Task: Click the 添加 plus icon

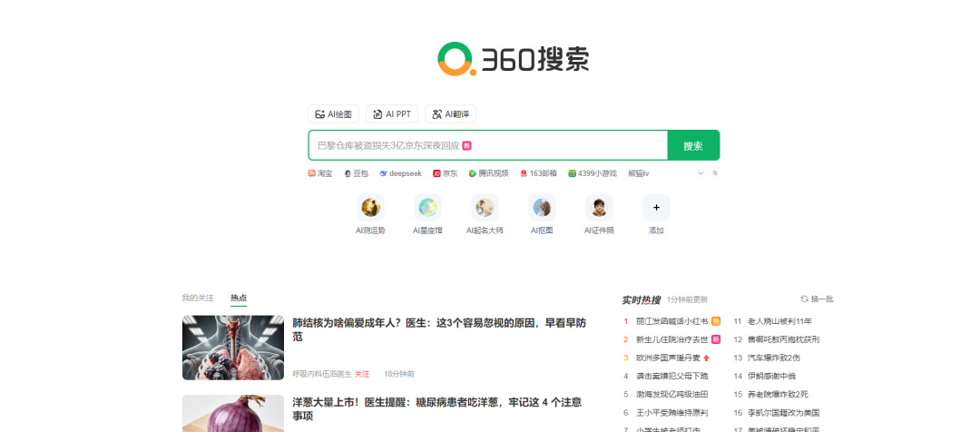Action: point(656,208)
